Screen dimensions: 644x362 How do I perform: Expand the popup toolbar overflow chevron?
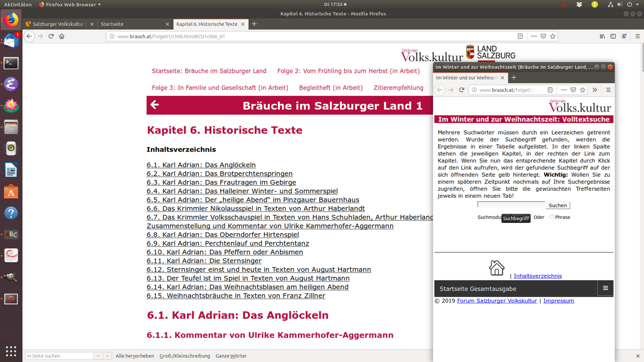pyautogui.click(x=594, y=90)
